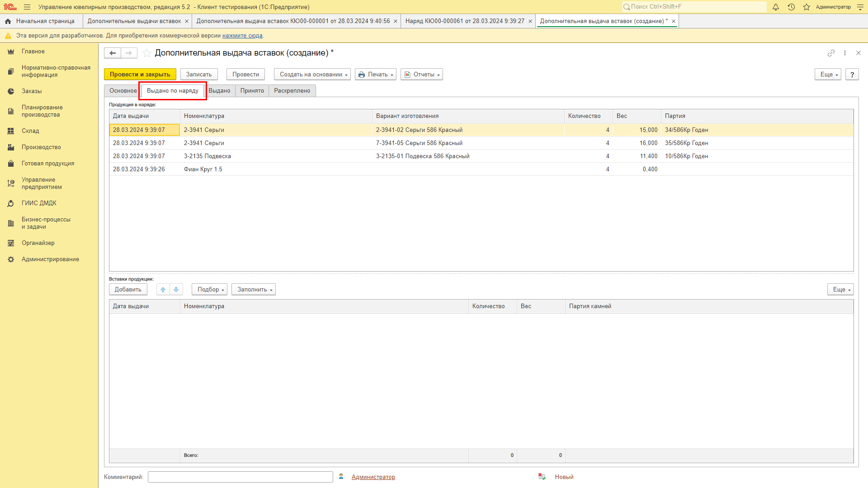Click the 1C logo icon
The image size is (868, 488).
[10, 7]
